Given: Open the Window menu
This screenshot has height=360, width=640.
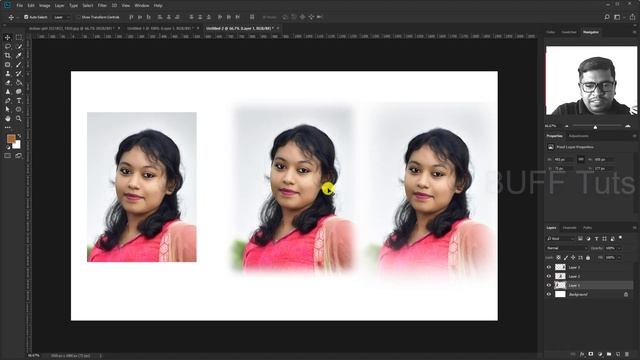Looking at the screenshot, I should 142,6.
